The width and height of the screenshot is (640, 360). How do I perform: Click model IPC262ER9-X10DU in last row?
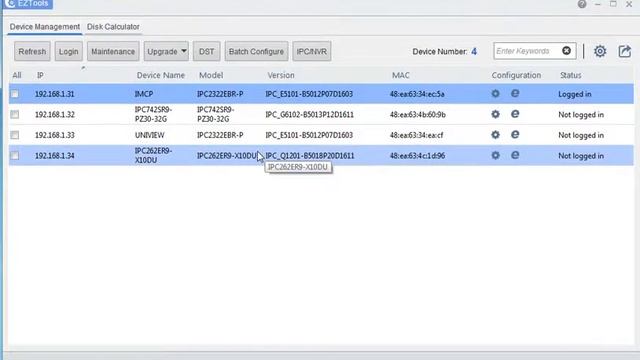click(227, 156)
